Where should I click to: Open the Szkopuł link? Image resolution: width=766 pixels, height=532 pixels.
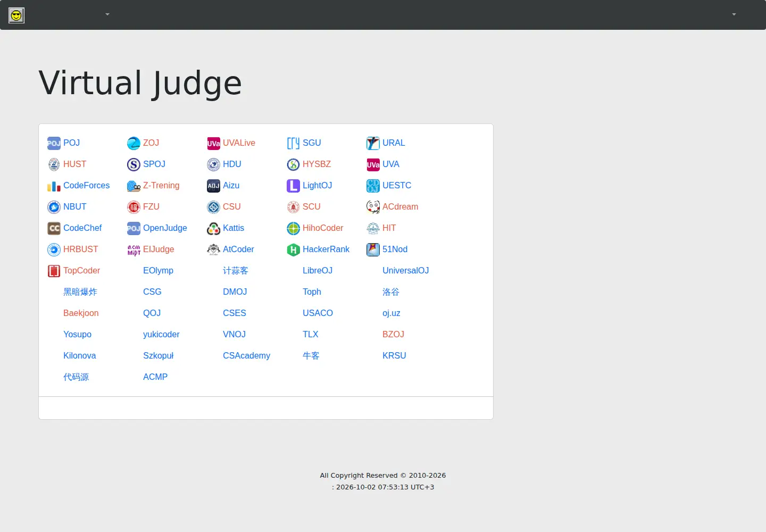[159, 355]
